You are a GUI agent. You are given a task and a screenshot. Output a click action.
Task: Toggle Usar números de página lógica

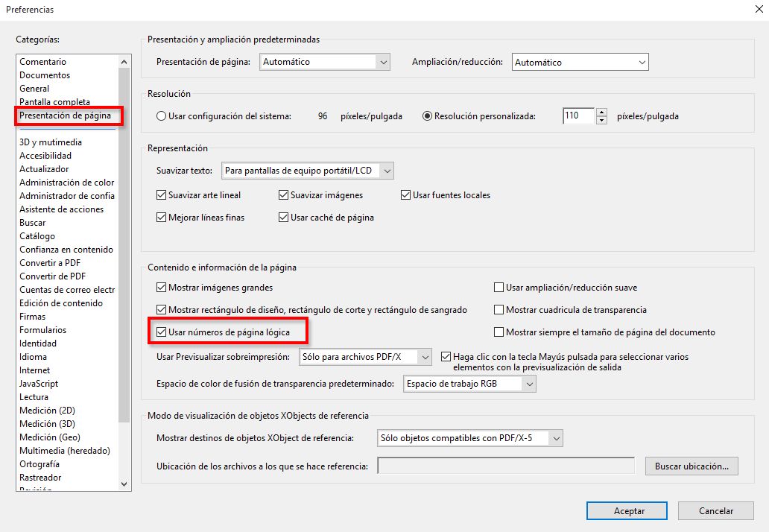[x=161, y=332]
